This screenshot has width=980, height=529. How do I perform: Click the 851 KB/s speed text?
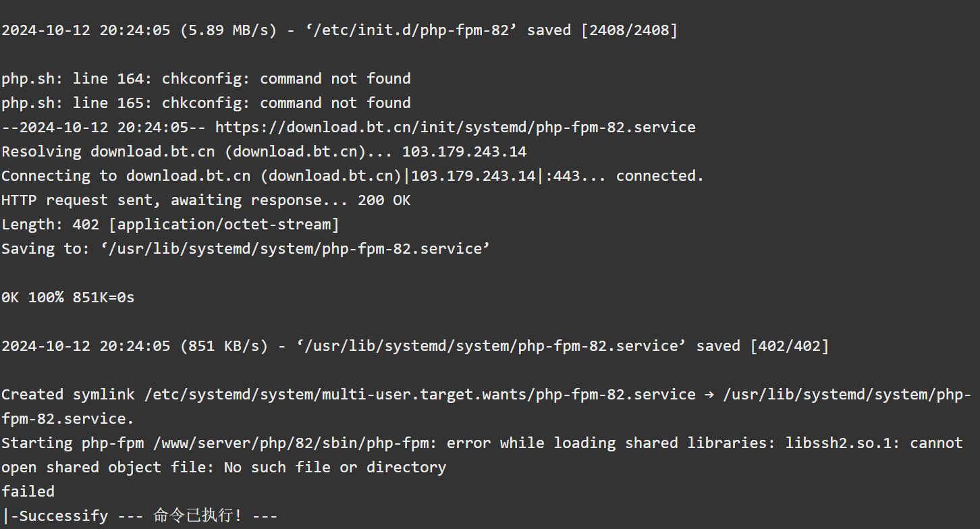click(224, 345)
